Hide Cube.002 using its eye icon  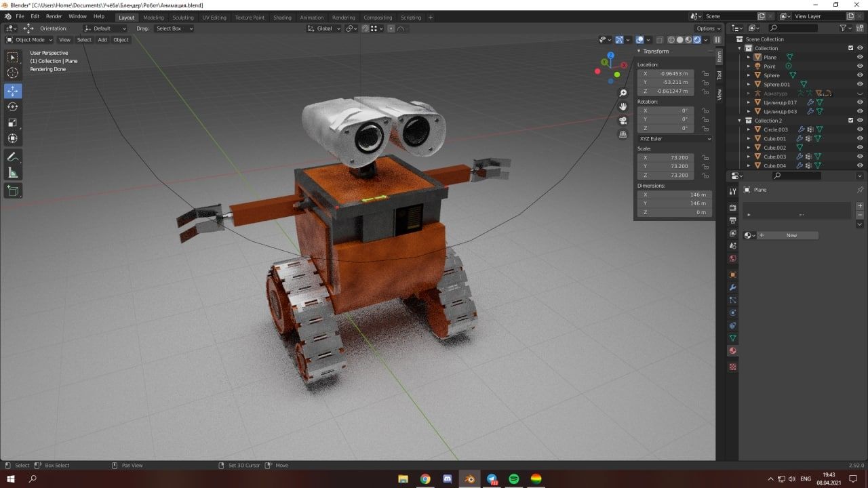[x=860, y=147]
